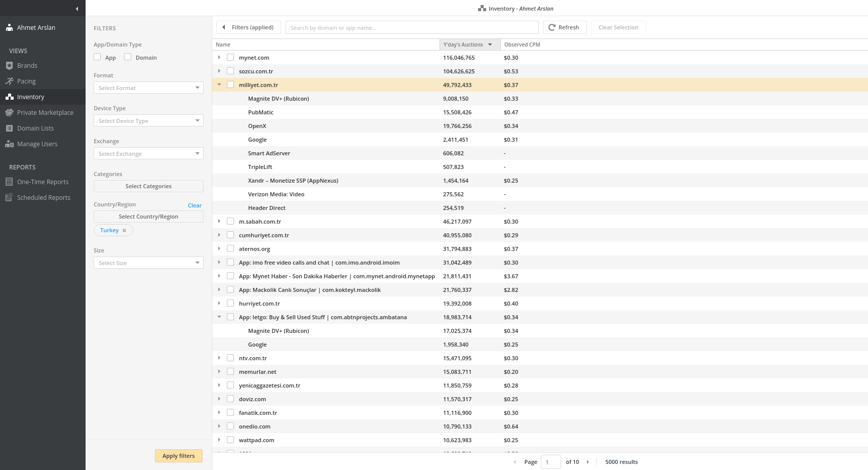Click the Refresh circular arrow icon
The width and height of the screenshot is (868, 470).
coord(552,27)
